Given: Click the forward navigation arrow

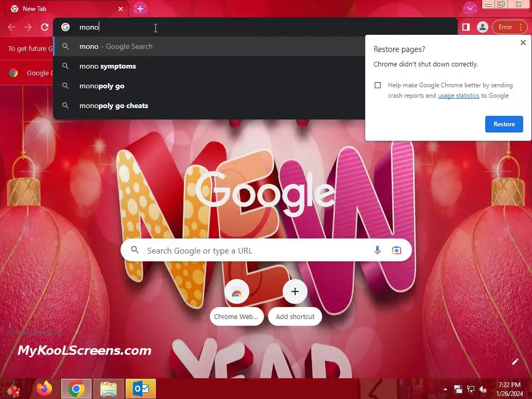Looking at the screenshot, I should click(x=28, y=27).
